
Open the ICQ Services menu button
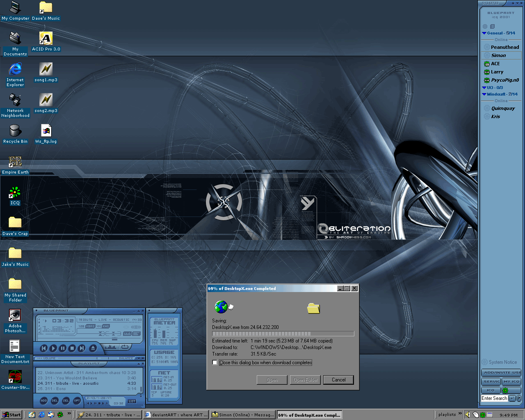tap(491, 381)
